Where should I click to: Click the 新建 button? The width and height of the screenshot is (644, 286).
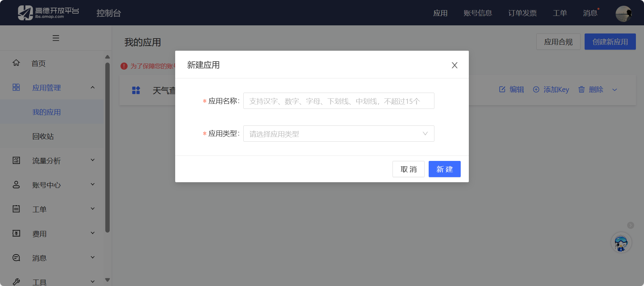click(444, 169)
